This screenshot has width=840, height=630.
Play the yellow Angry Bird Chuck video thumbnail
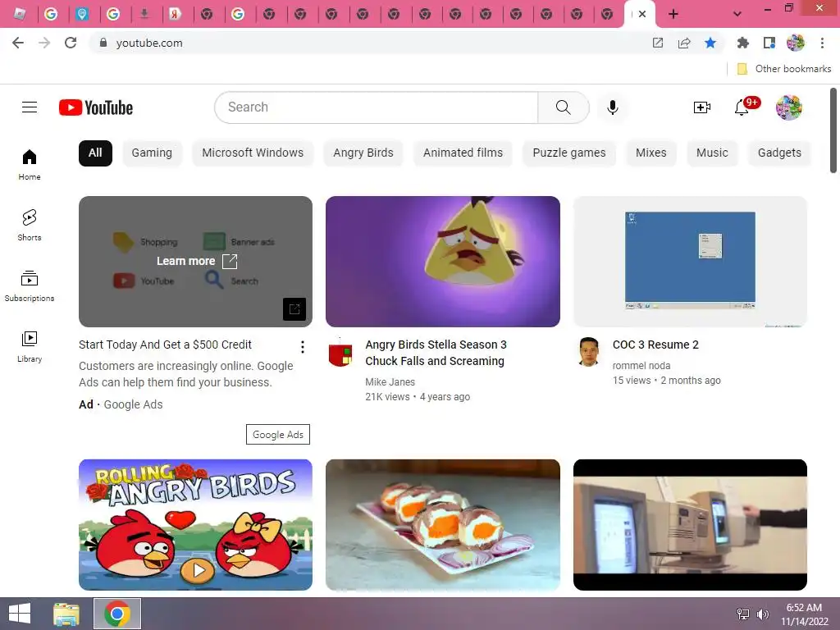click(443, 262)
